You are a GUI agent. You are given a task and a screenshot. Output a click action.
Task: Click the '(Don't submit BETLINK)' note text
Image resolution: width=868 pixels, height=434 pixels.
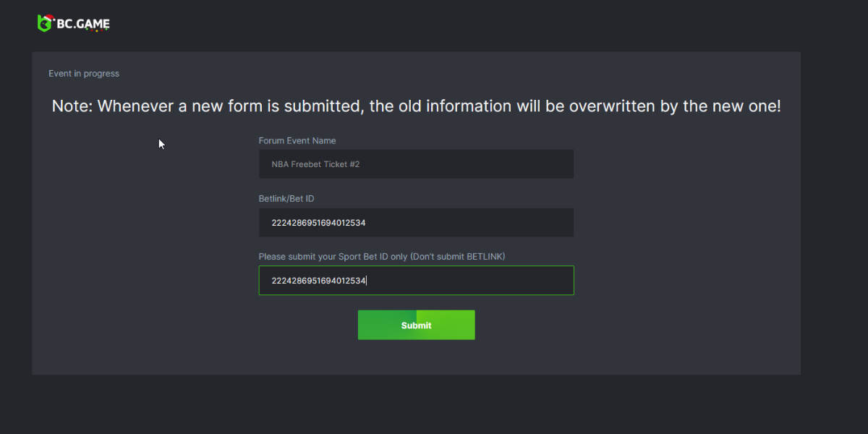click(x=465, y=257)
